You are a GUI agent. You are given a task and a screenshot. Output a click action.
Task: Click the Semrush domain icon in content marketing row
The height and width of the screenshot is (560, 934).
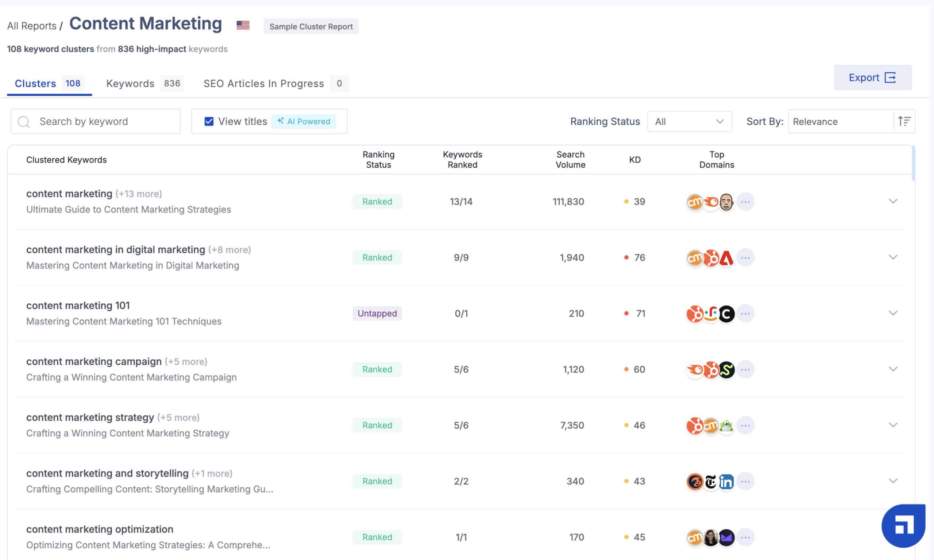point(710,202)
